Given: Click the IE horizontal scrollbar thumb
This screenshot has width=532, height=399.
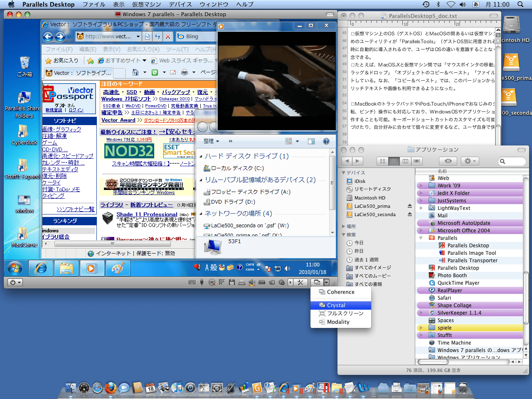Looking at the screenshot, I should pyautogui.click(x=113, y=244).
